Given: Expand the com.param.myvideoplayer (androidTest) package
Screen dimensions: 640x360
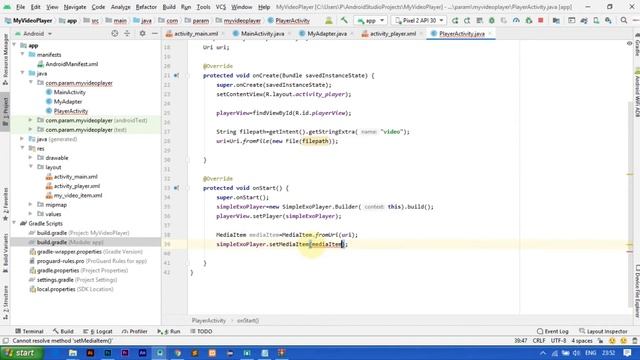Looking at the screenshot, I should tap(31, 120).
